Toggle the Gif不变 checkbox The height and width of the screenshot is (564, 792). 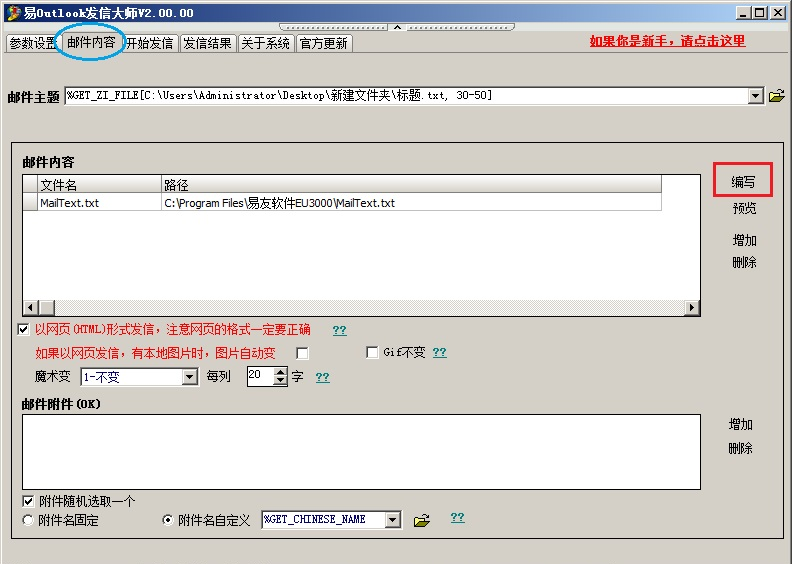click(372, 352)
